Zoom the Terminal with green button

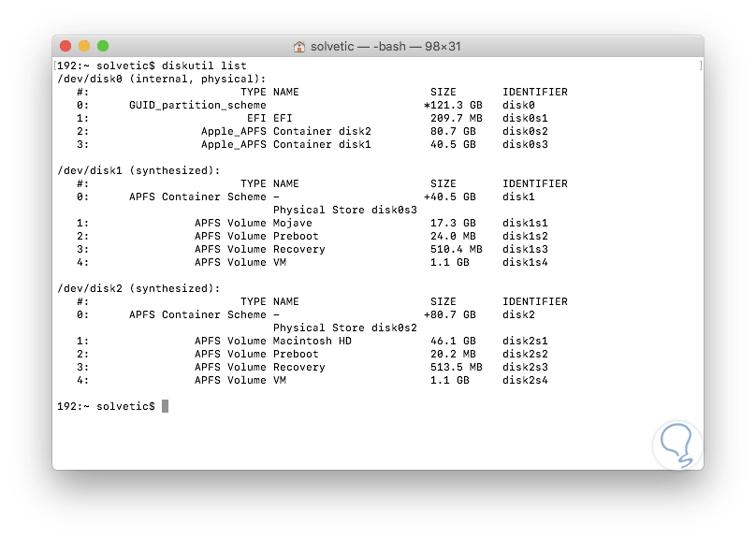coord(103,46)
